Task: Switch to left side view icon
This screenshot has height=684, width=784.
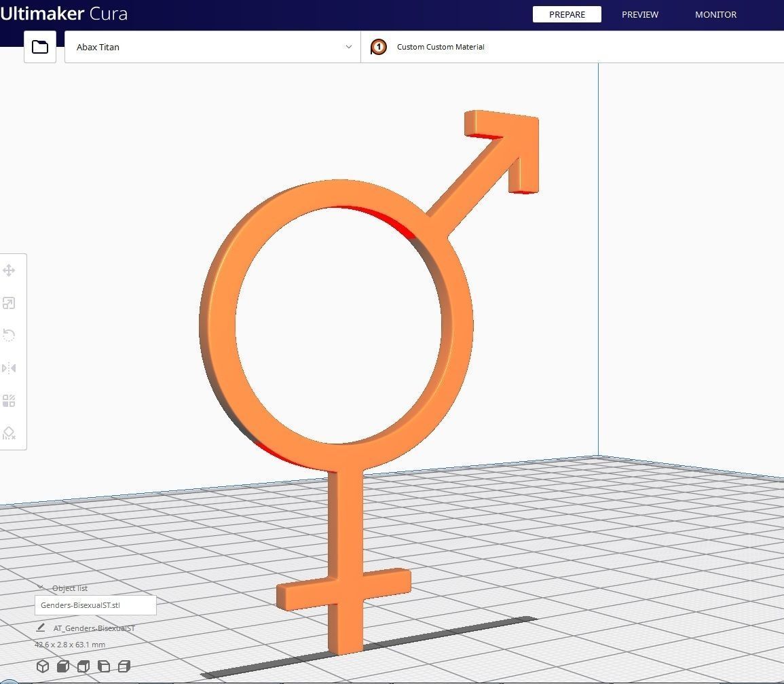Action: 103,666
